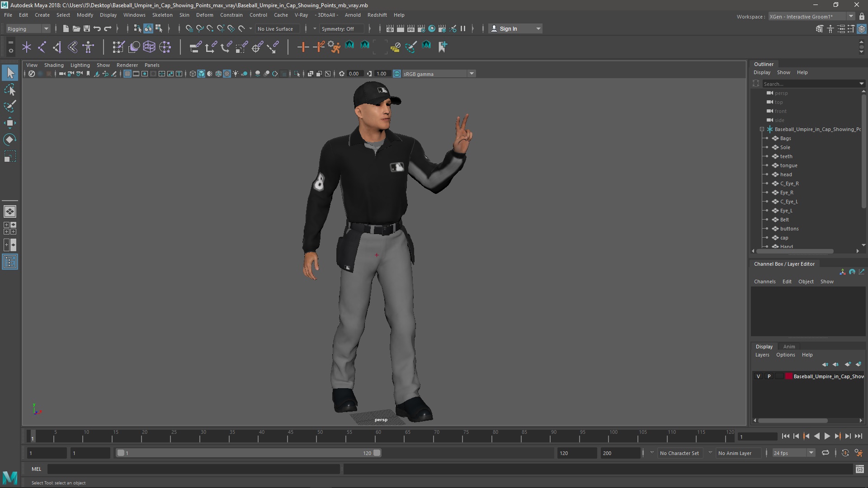Click the MEL script type label
This screenshot has width=868, height=488.
[36, 469]
